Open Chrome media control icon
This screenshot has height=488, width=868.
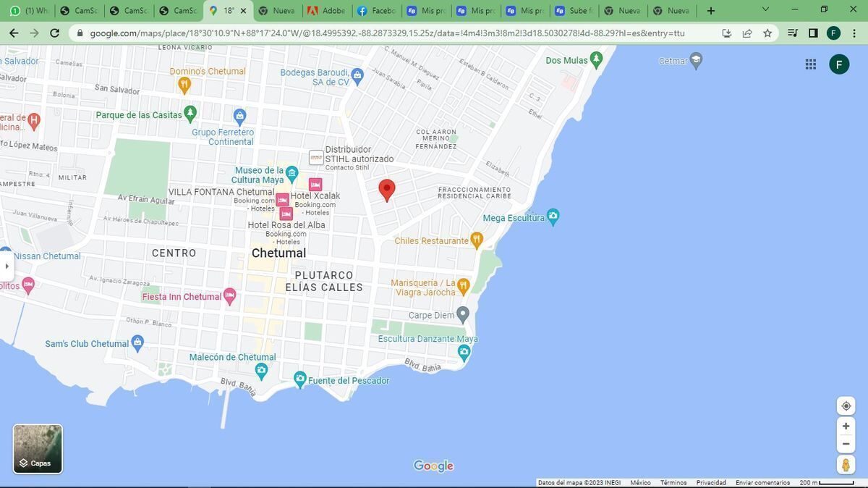coord(793,33)
